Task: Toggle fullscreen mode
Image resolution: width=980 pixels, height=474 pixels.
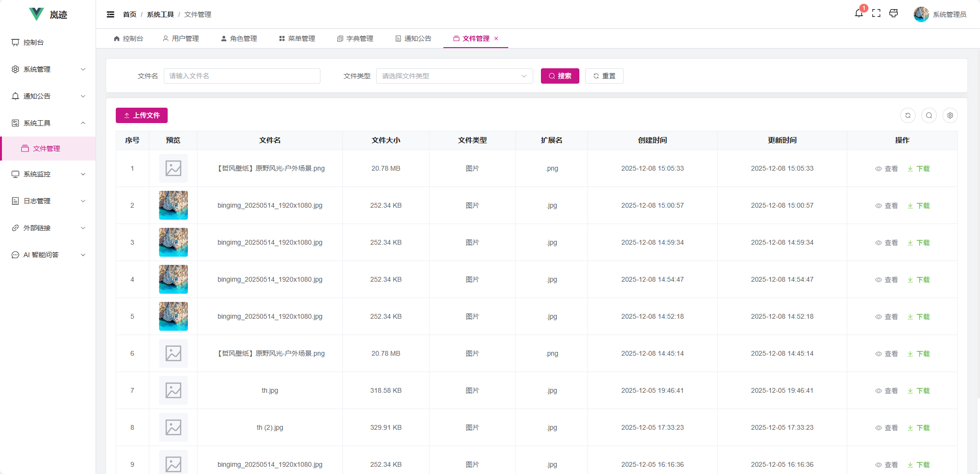Action: pyautogui.click(x=876, y=13)
